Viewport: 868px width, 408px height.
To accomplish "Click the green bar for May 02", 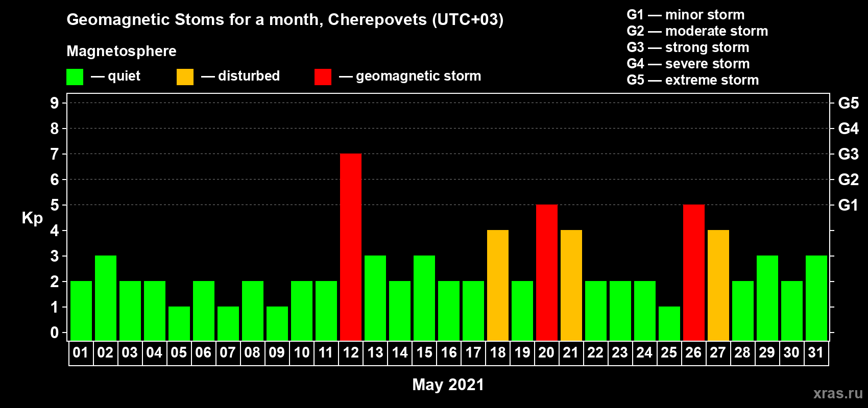I will click(x=106, y=298).
